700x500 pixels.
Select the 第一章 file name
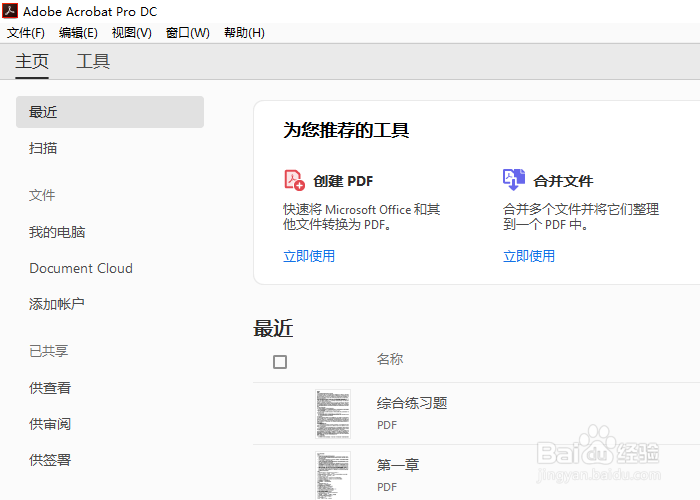[398, 465]
